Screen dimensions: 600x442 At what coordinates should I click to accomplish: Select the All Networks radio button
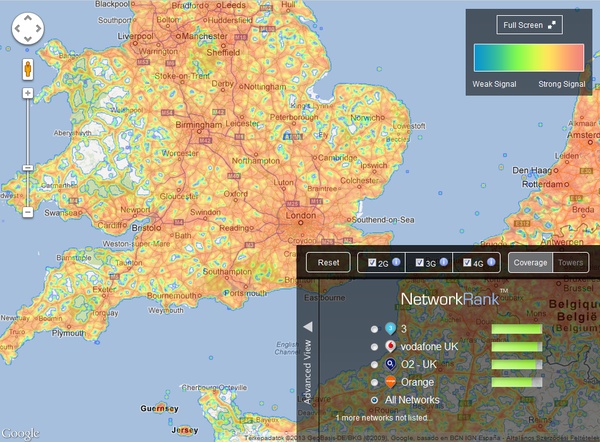374,400
